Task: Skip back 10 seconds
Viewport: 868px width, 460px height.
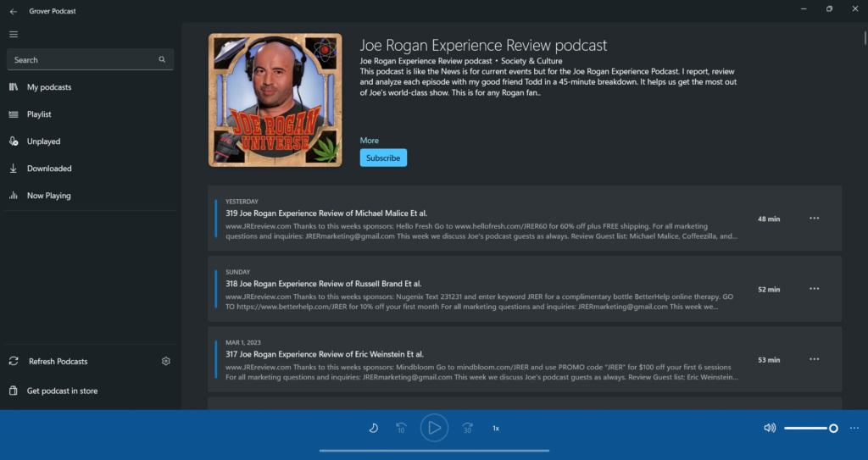Action: click(x=401, y=428)
